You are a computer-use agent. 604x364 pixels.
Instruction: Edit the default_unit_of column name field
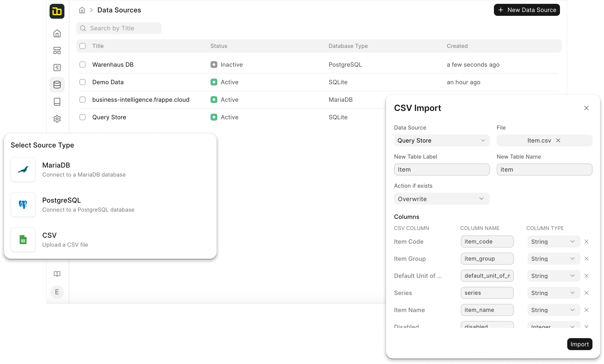point(487,276)
